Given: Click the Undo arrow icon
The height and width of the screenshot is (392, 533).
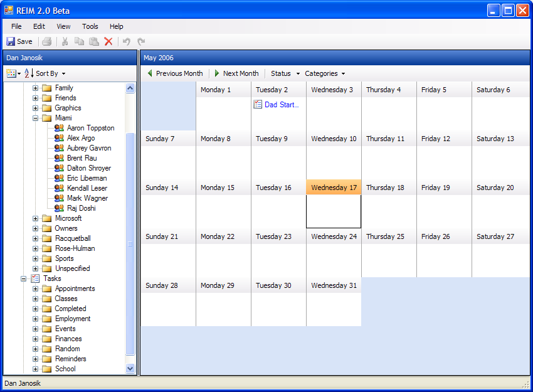Looking at the screenshot, I should pos(127,41).
